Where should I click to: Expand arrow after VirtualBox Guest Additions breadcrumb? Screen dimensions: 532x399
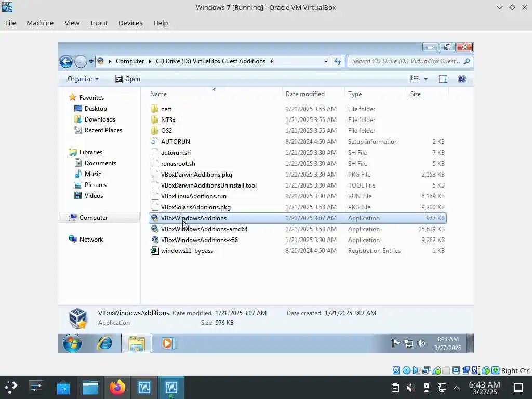point(271,61)
